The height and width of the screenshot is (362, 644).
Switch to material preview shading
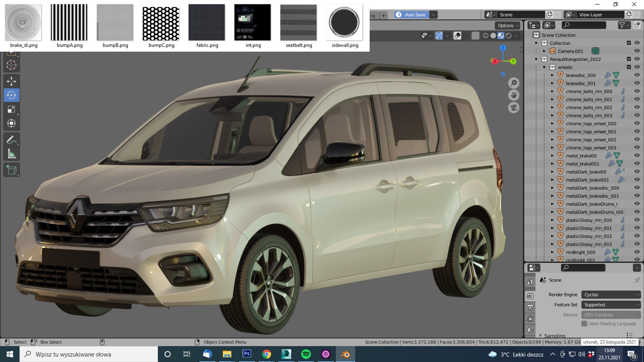[x=501, y=36]
